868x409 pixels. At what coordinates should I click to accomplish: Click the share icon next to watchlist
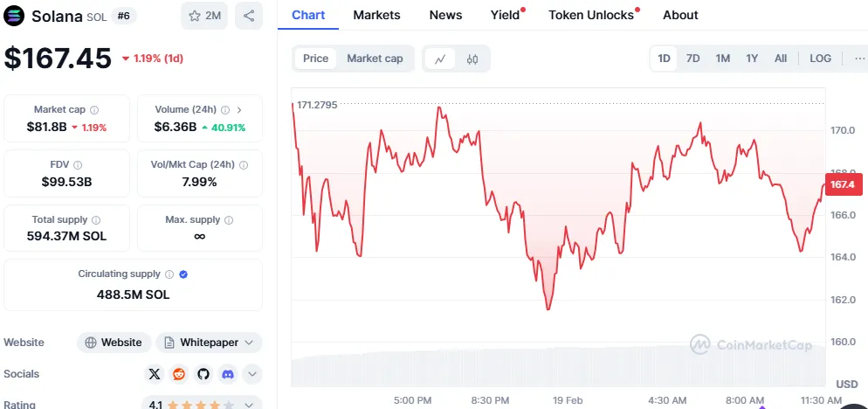[x=249, y=16]
